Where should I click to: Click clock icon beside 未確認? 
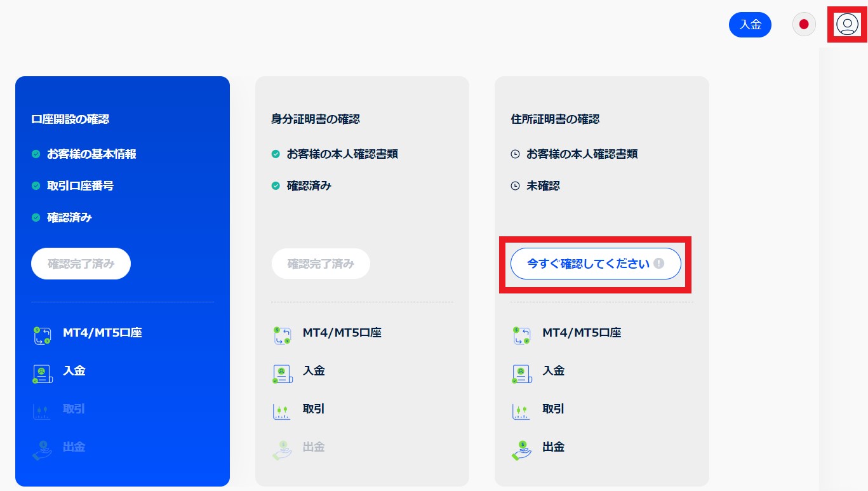tap(516, 186)
